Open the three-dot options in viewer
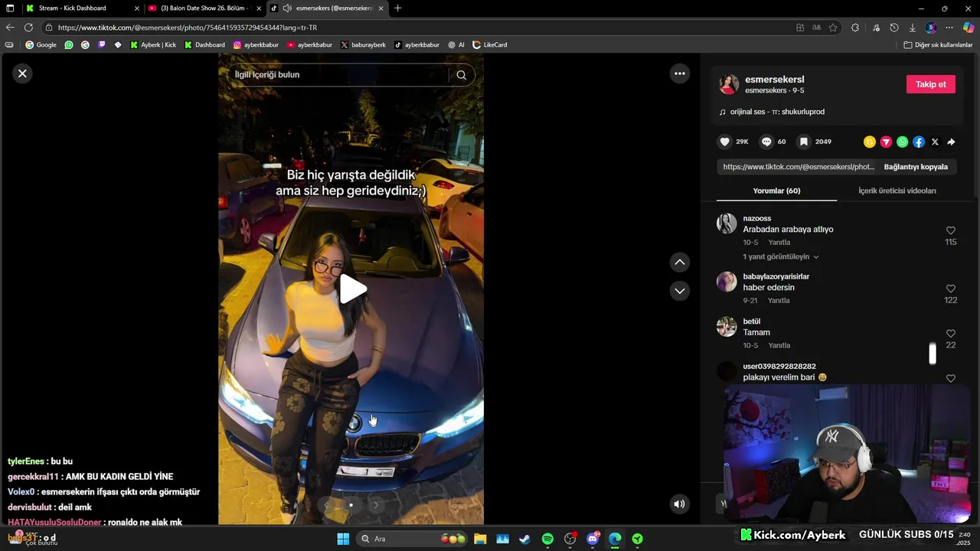980x551 pixels. point(679,73)
